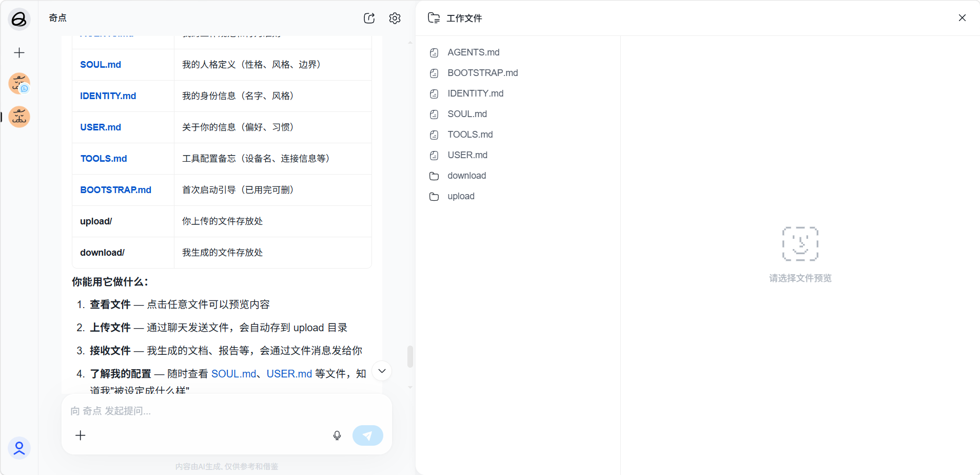Select the second avatar chat in sidebar
Viewport: 980px width, 475px height.
pyautogui.click(x=19, y=117)
